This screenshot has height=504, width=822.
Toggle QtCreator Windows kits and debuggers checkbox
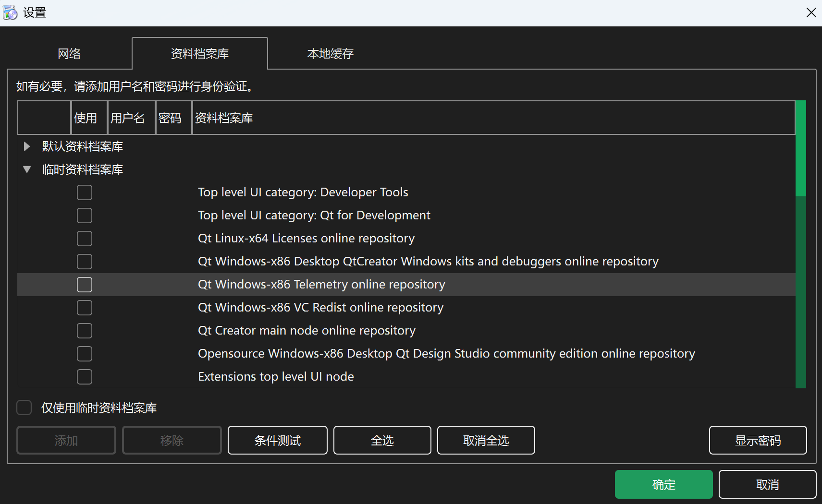[x=85, y=262]
